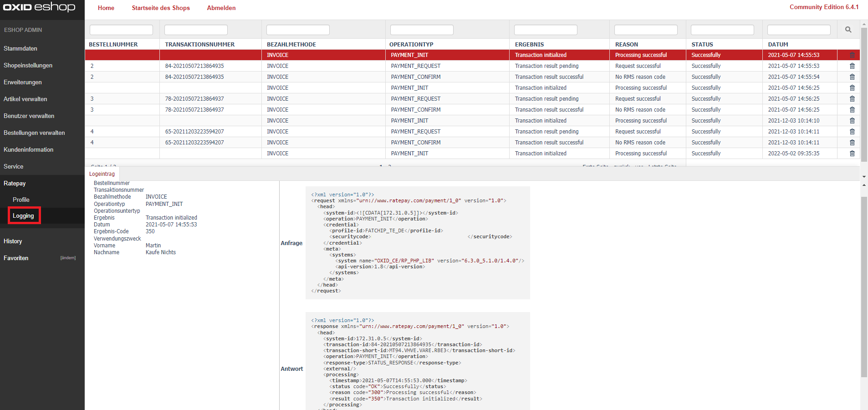The image size is (868, 410).
Task: Click the OXID eshop logo
Action: point(39,7)
